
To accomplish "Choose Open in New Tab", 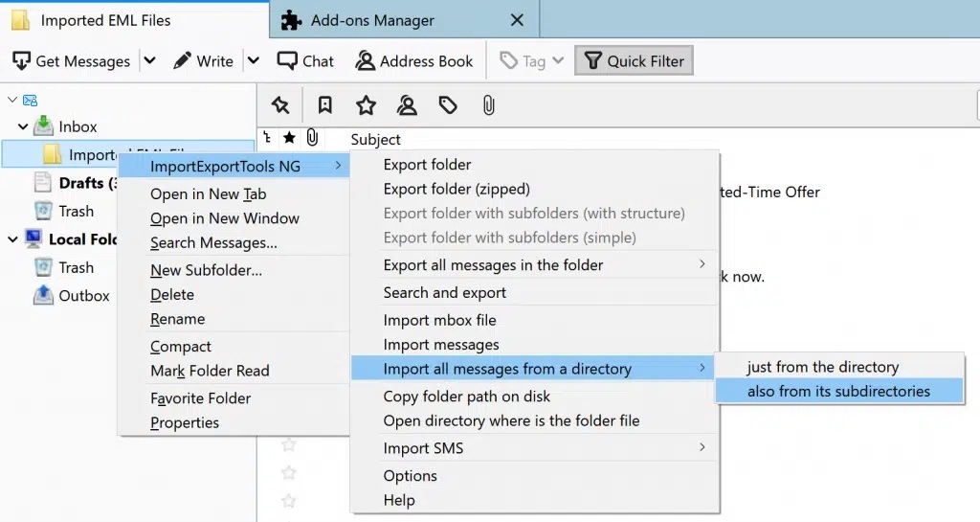I will tap(208, 193).
